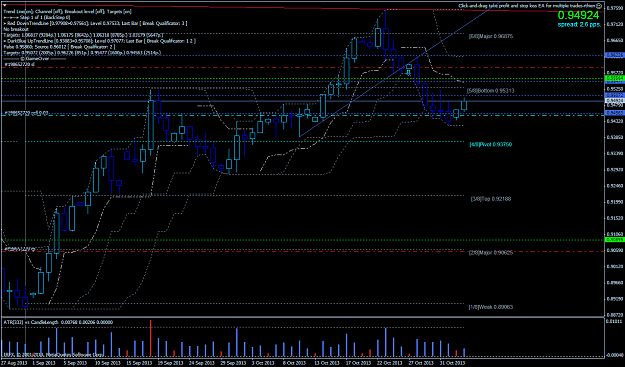Click the Click-and-drag take profit EA name label
This screenshot has width=625, height=367.
click(x=527, y=6)
